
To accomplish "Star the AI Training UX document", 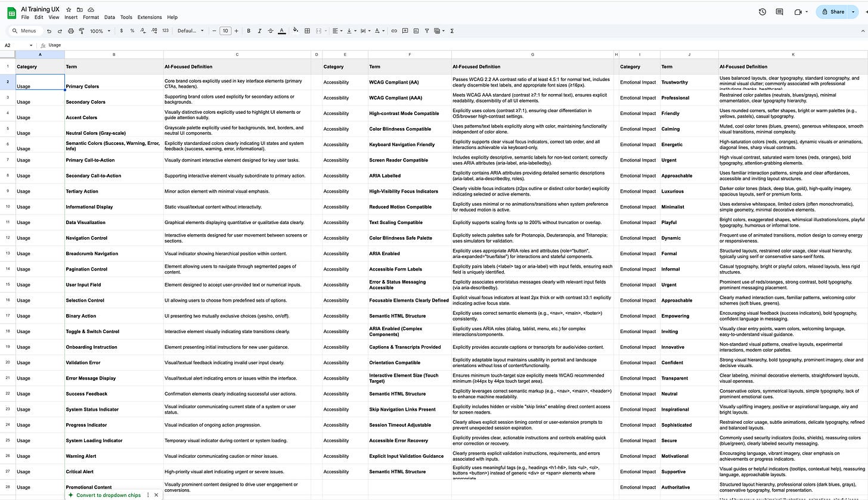I will (69, 10).
